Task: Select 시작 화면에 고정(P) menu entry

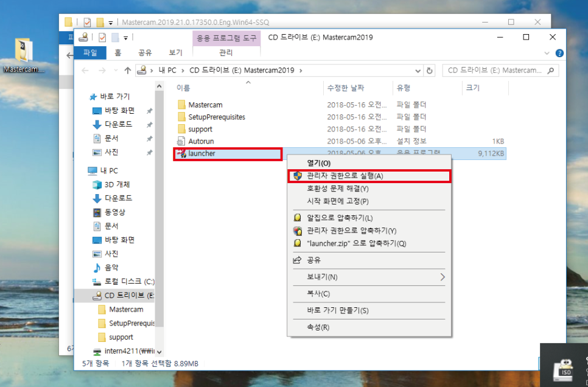Action: [369, 201]
